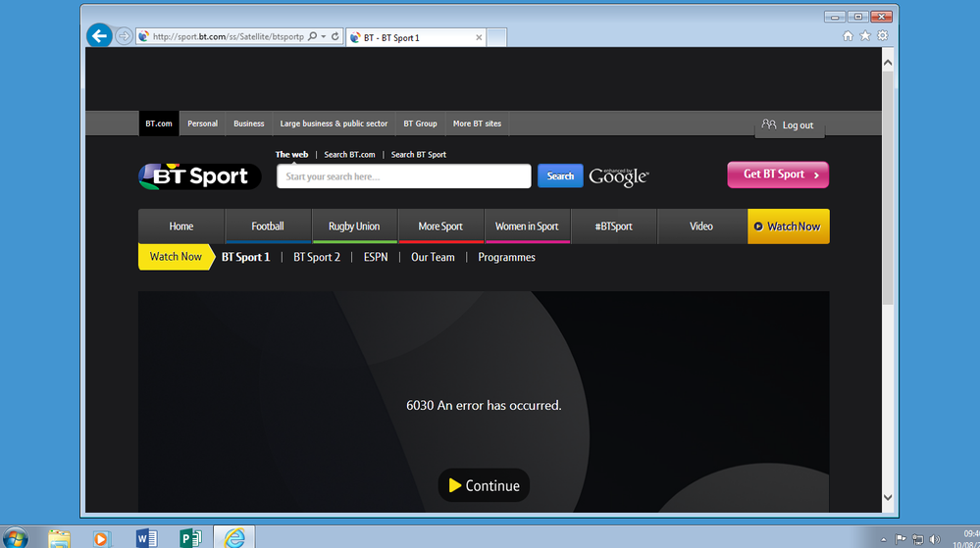Open Large business & public sector link
Image resolution: width=980 pixels, height=548 pixels.
pyautogui.click(x=334, y=124)
